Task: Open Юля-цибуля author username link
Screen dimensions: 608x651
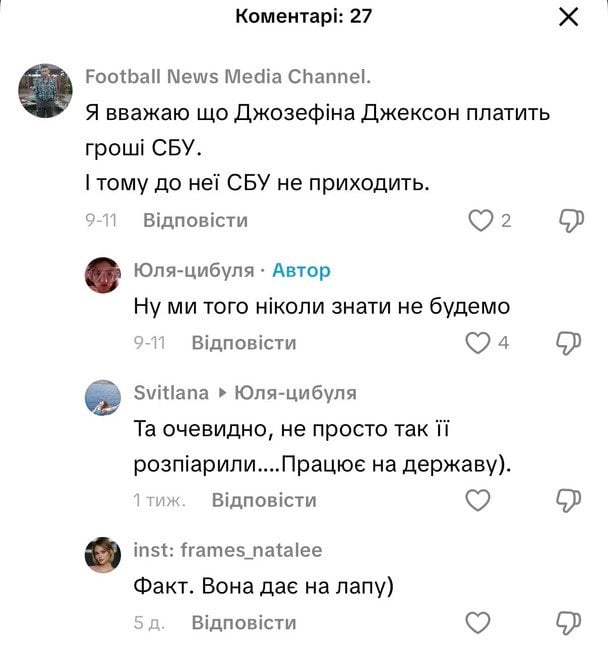Action: [x=193, y=270]
